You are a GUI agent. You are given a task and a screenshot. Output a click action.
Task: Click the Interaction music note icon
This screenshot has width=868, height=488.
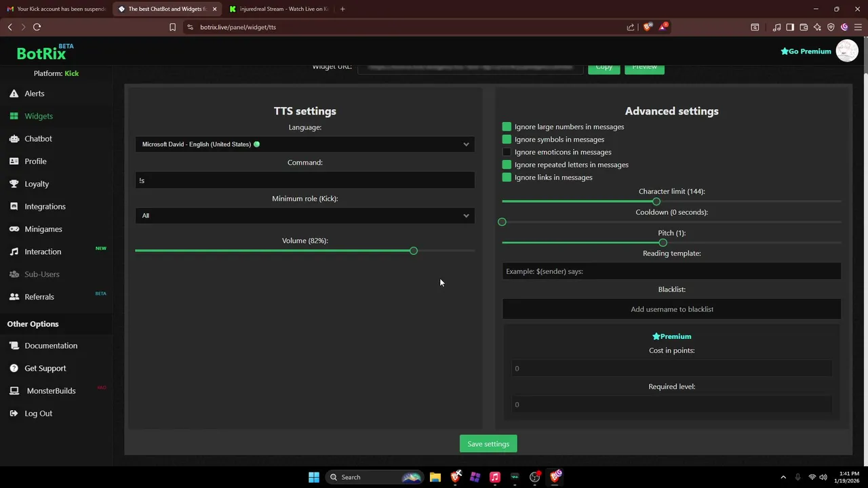pyautogui.click(x=14, y=251)
